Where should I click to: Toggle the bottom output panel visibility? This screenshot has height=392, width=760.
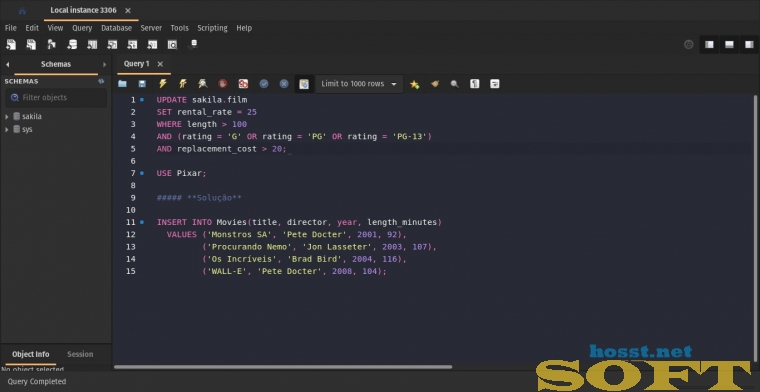point(729,45)
